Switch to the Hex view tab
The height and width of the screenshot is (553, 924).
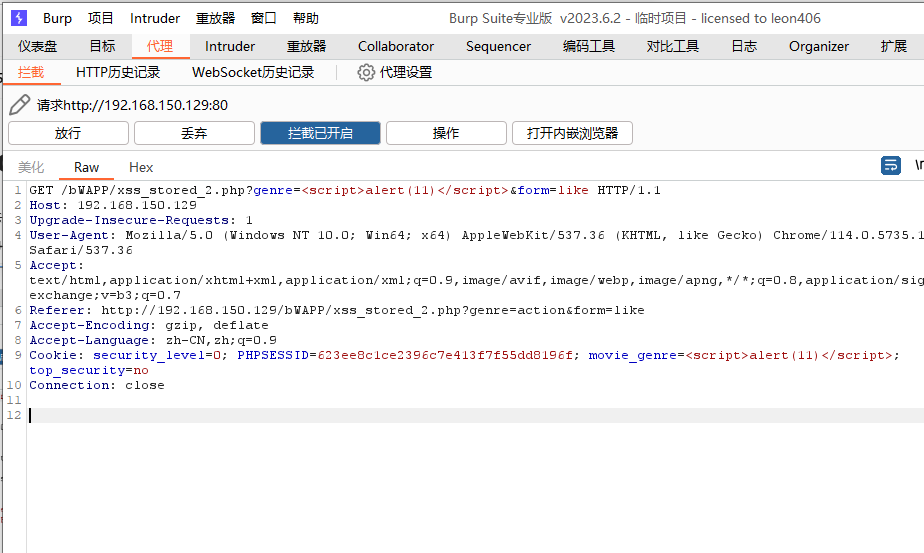pos(141,167)
